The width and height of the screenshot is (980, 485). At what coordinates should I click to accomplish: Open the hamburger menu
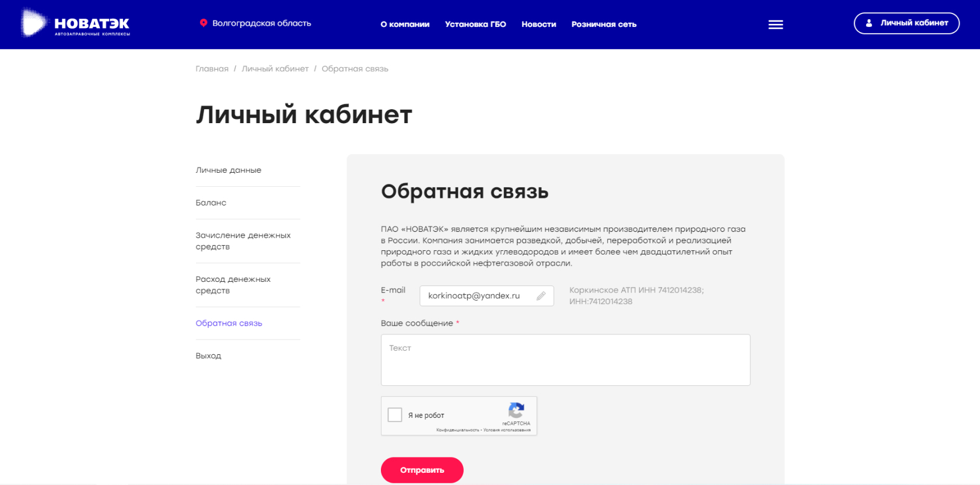[775, 25]
